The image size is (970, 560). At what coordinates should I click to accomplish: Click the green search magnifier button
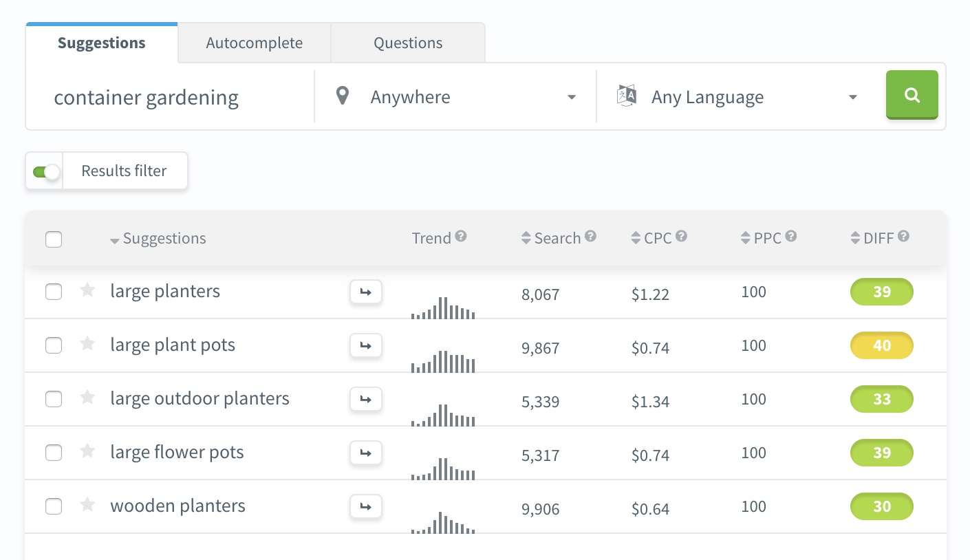912,95
